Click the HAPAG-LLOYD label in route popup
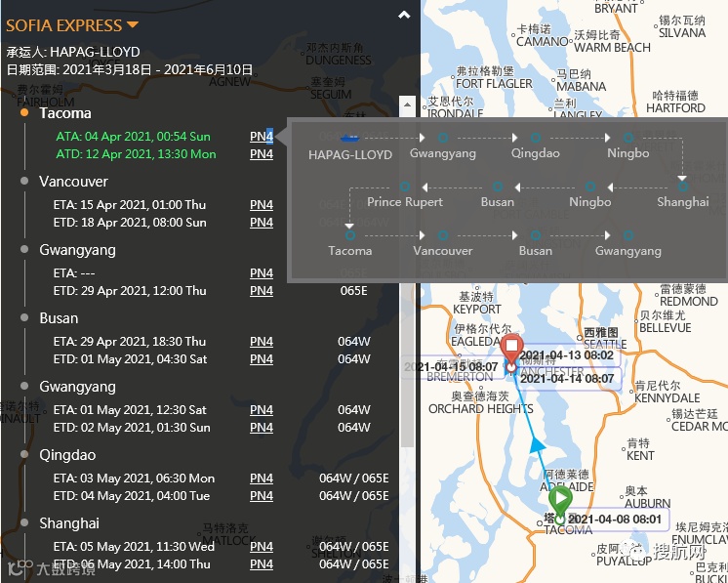Screen dimensions: 728x583 [350, 154]
